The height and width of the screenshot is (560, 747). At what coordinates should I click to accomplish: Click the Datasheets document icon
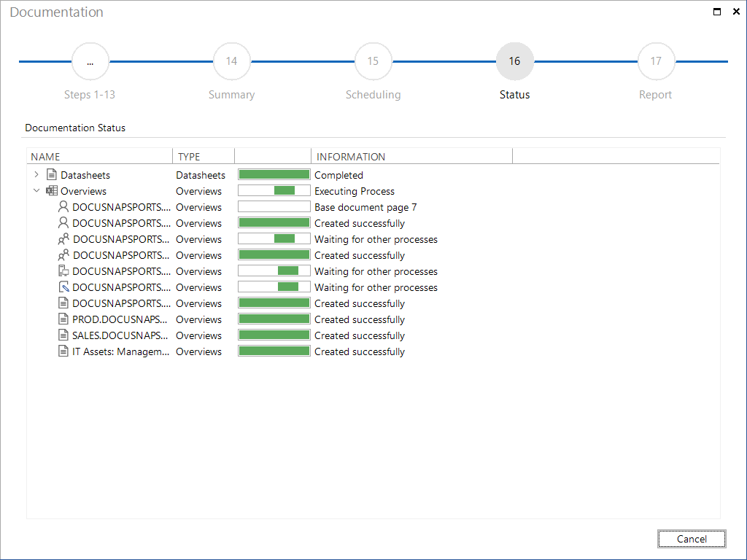point(52,175)
